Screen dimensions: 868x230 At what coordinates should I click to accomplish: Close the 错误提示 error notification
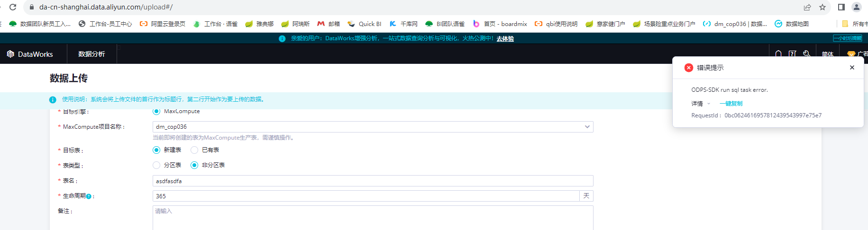tap(852, 67)
